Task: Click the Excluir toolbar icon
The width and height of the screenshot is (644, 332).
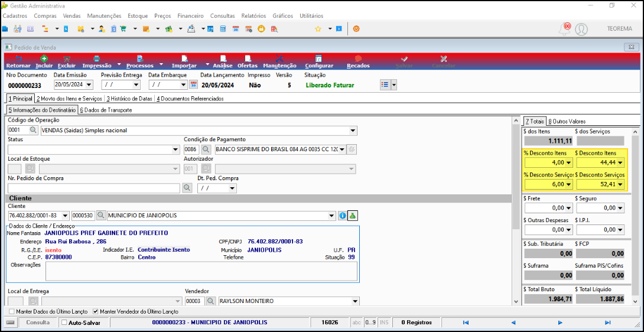Action: pos(67,58)
